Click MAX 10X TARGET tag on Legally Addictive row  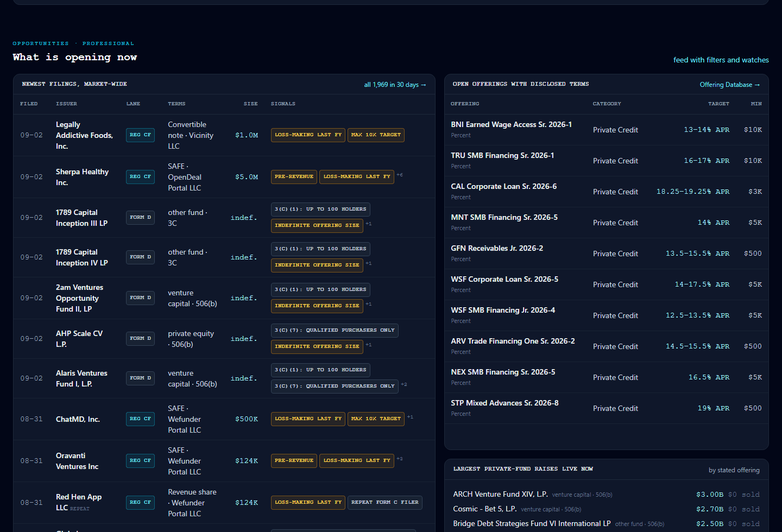[x=376, y=135]
